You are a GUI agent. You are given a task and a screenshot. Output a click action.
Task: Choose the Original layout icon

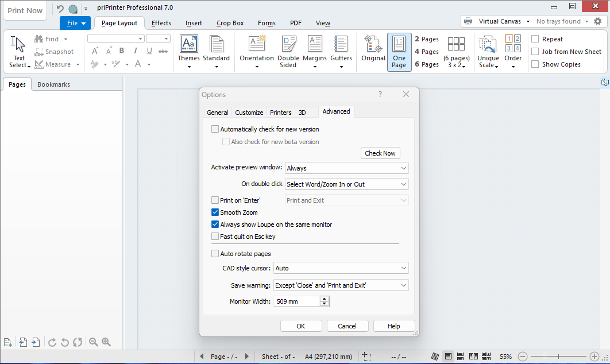coord(373,45)
